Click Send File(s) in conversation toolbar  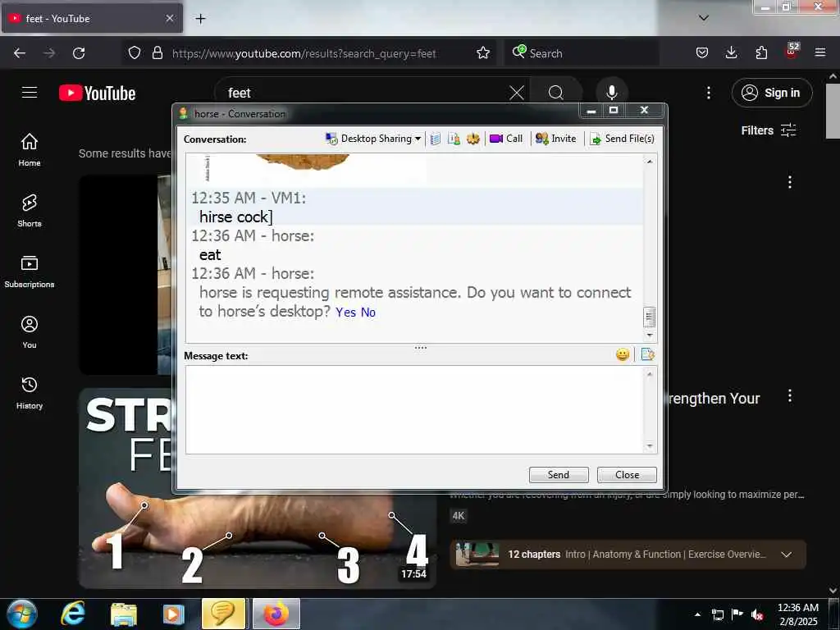pos(622,139)
